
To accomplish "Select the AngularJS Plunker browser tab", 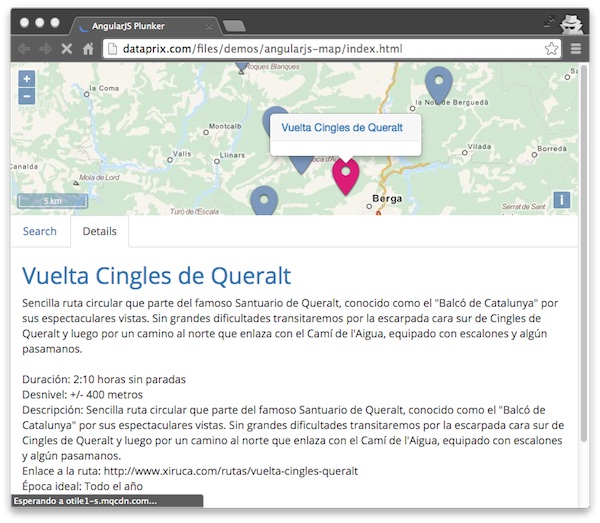I will 145,26.
